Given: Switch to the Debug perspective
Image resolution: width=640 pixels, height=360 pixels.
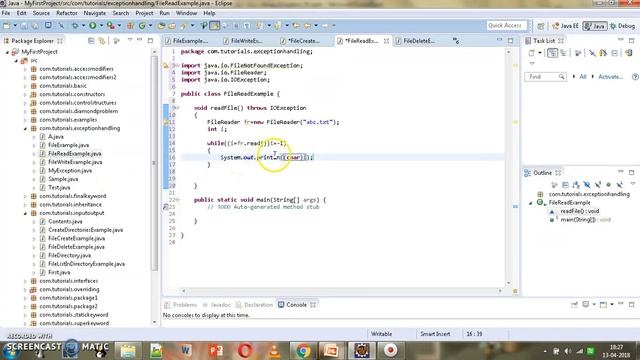Looking at the screenshot, I should tap(622, 26).
